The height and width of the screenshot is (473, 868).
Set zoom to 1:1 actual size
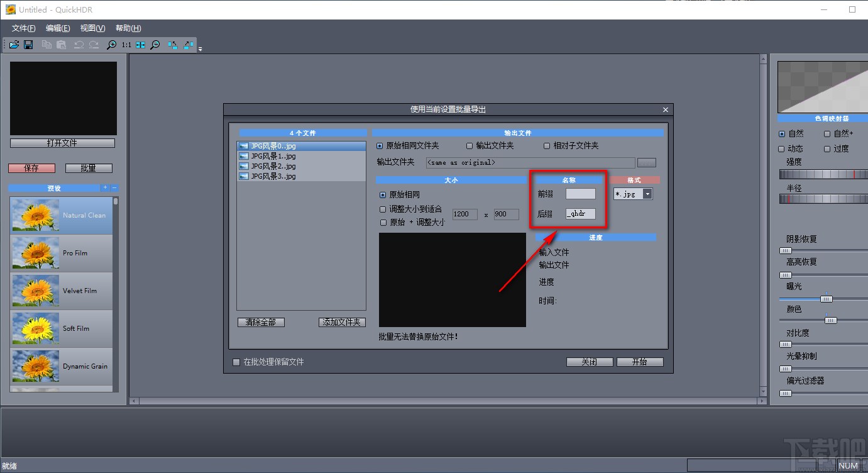(x=126, y=45)
